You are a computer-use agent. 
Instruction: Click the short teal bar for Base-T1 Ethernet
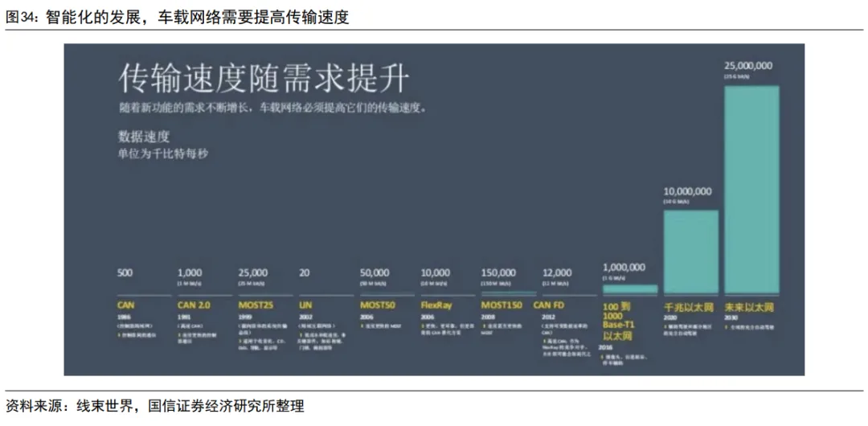coord(630,289)
